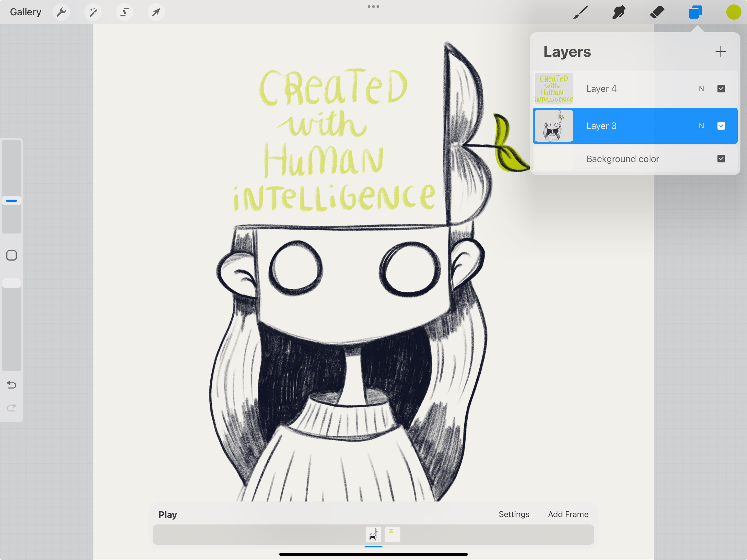Image resolution: width=747 pixels, height=560 pixels.
Task: Open the Actions wrench menu
Action: coord(61,12)
